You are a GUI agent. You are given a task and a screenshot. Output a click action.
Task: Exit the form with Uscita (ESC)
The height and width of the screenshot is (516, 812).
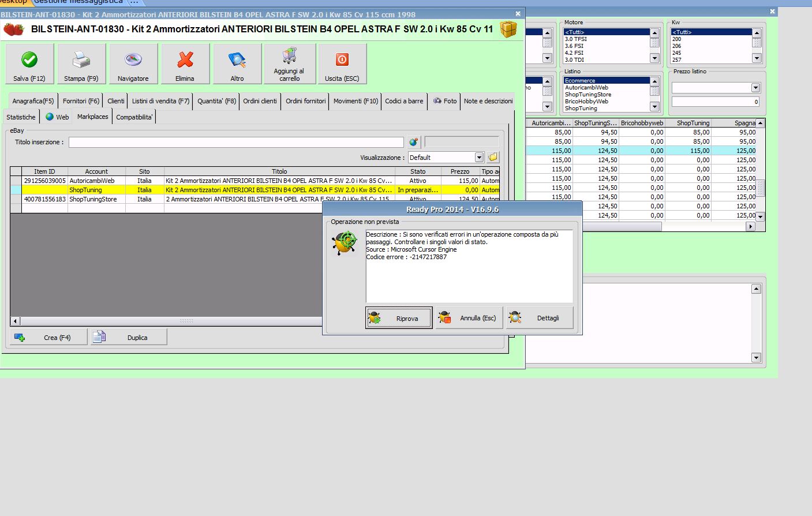click(342, 64)
